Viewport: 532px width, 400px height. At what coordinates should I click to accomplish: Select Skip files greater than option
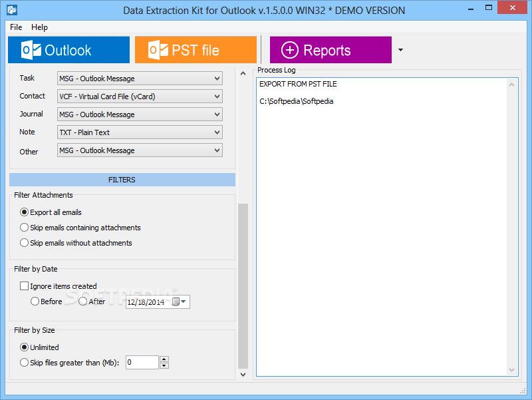(70, 363)
